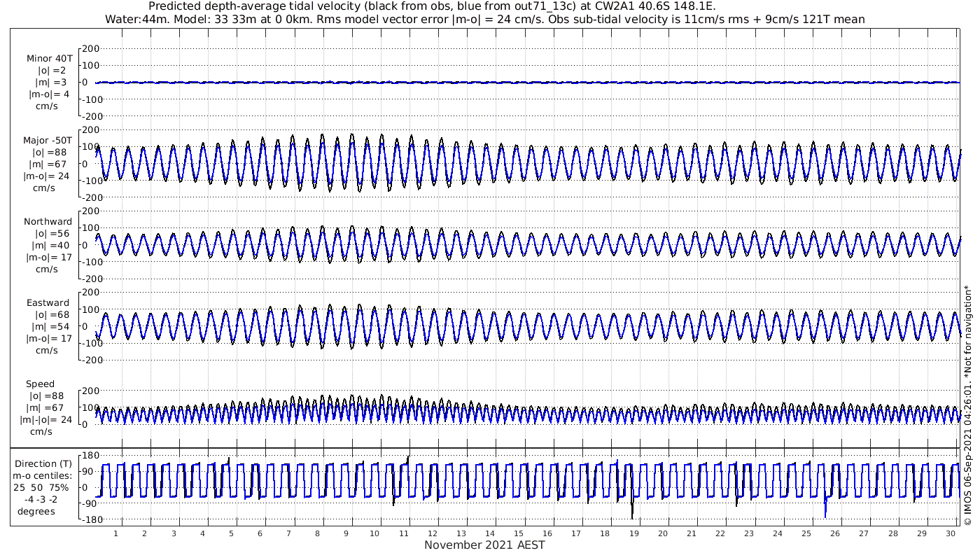Viewport: 980px width, 560px height.
Task: Click the IMOS copyright text on right edge
Action: [967, 405]
